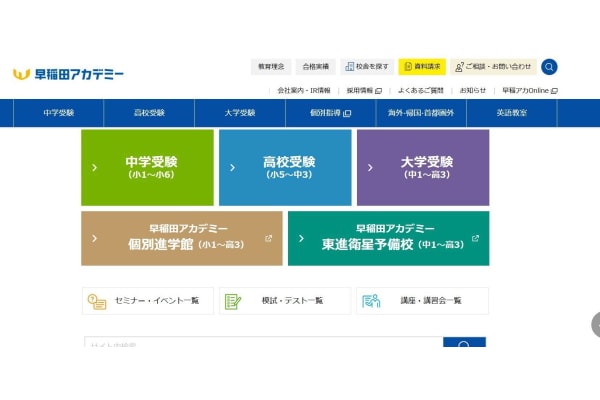Viewport: 600px width, 400px height.
Task: Select 個別進学館 (小1〜高3) tan tile
Action: point(182,238)
